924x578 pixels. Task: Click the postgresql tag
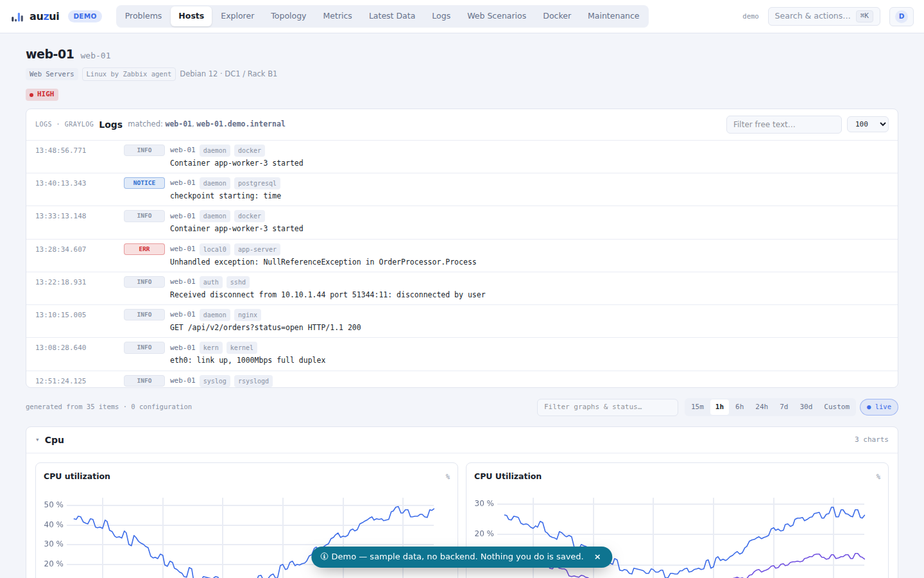[x=257, y=184]
